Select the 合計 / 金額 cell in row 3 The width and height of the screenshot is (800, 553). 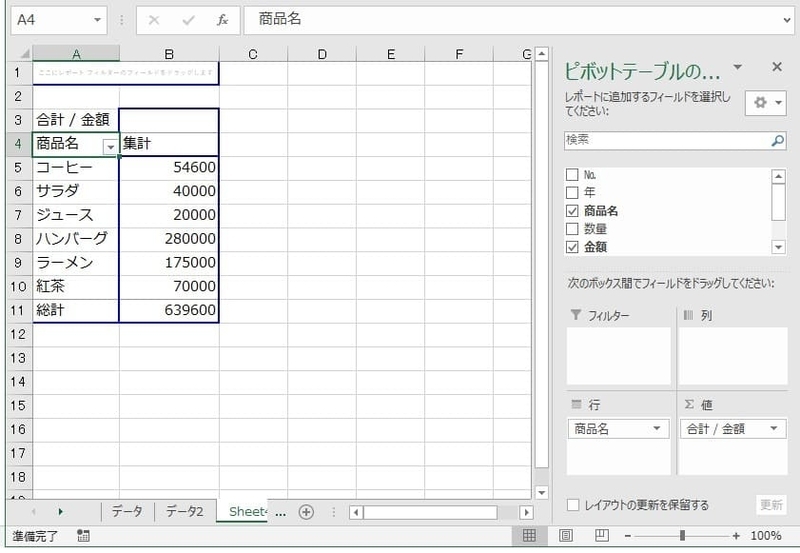point(76,120)
